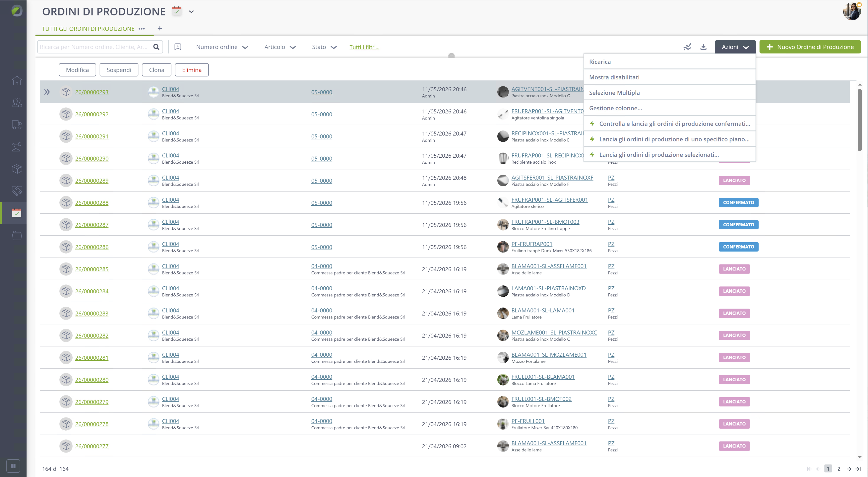Open the Stato filter dropdown
The image size is (868, 477).
coord(324,47)
